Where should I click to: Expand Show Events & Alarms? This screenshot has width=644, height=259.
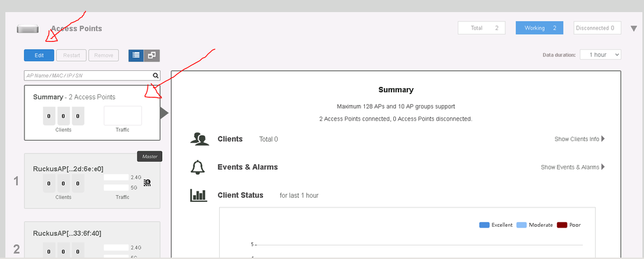572,168
